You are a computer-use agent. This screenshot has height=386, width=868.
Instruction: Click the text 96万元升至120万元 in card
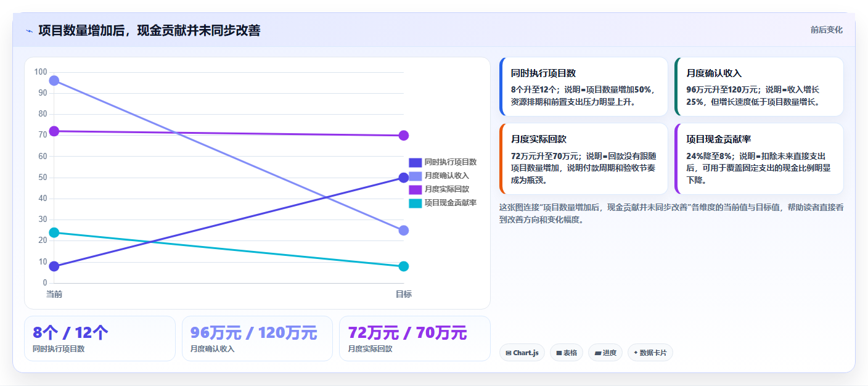[722, 89]
